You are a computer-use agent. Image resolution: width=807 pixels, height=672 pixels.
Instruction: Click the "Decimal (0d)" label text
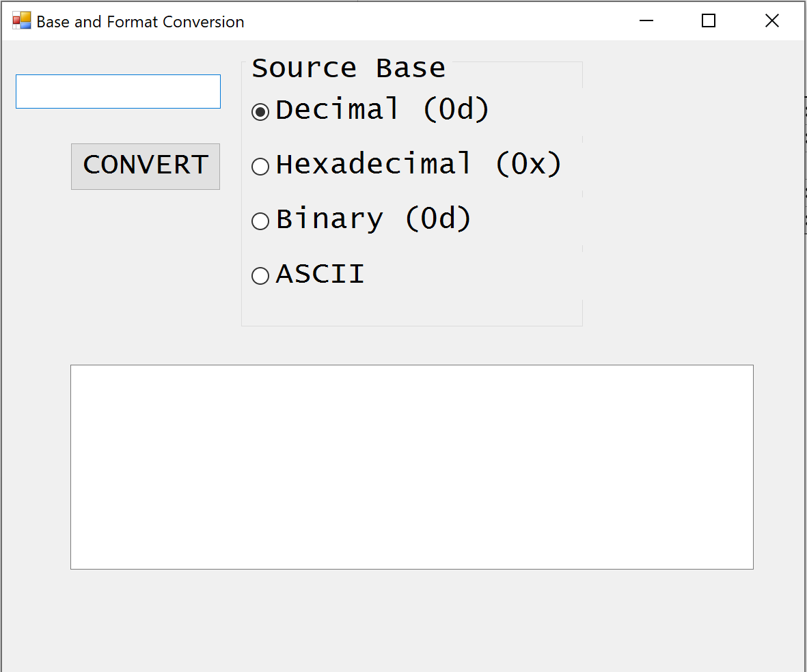[383, 110]
